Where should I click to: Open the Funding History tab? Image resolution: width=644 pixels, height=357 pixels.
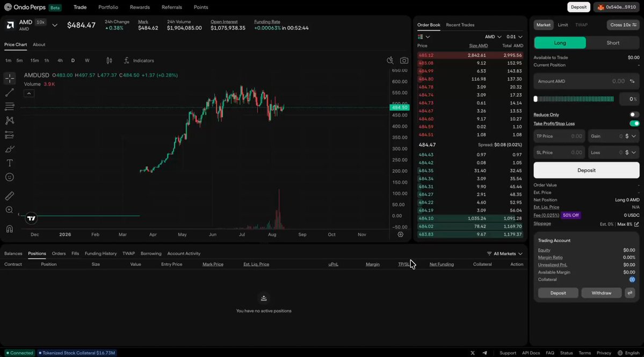coord(100,254)
